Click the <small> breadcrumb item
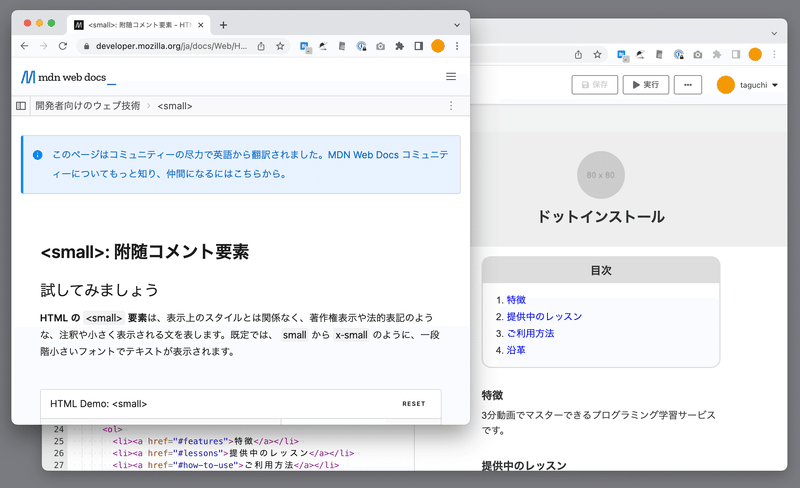800x488 pixels. point(174,106)
